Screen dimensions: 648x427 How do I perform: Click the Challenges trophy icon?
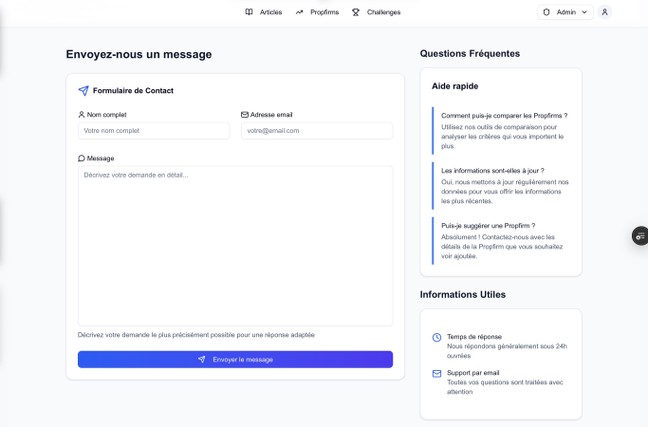pyautogui.click(x=356, y=12)
